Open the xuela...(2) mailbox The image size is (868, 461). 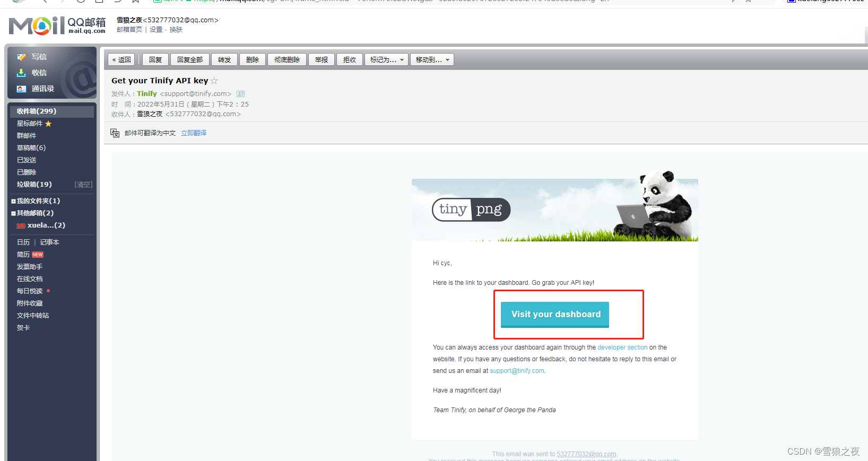click(46, 225)
